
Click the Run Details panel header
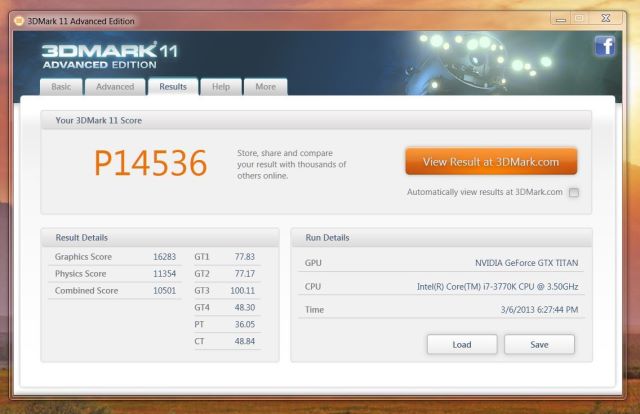click(x=442, y=238)
